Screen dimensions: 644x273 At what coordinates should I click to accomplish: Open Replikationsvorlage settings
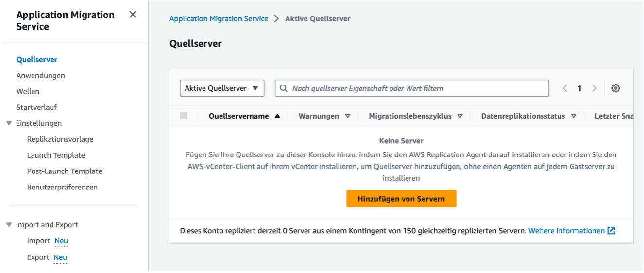(x=60, y=139)
